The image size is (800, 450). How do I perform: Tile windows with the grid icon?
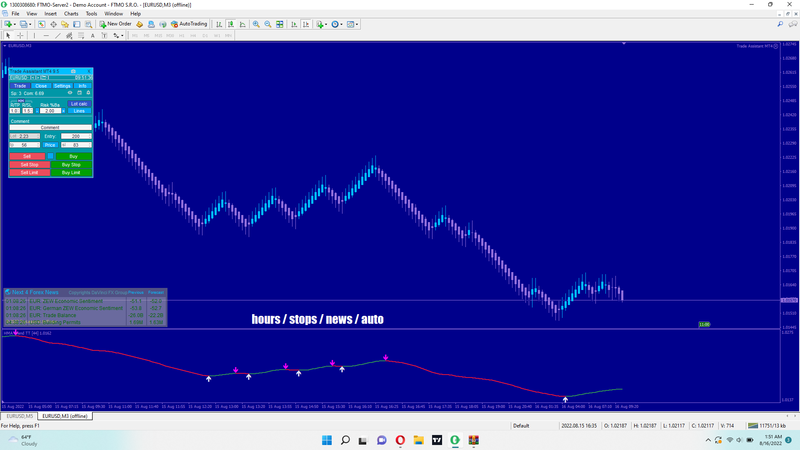pos(280,24)
